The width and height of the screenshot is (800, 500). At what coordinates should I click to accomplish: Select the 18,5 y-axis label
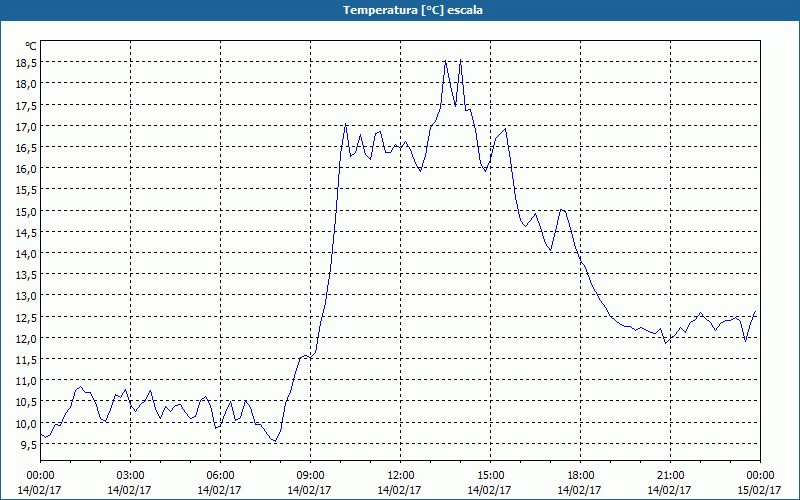click(26, 62)
